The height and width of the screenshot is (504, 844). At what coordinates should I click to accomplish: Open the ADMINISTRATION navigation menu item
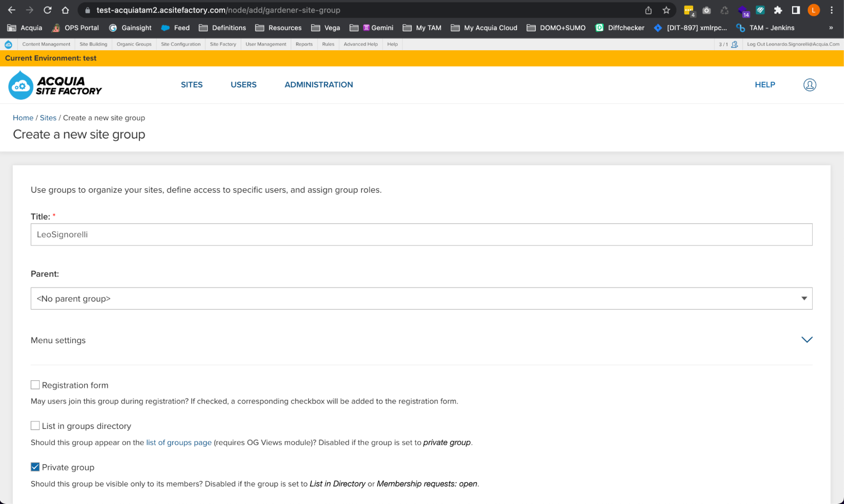[318, 84]
